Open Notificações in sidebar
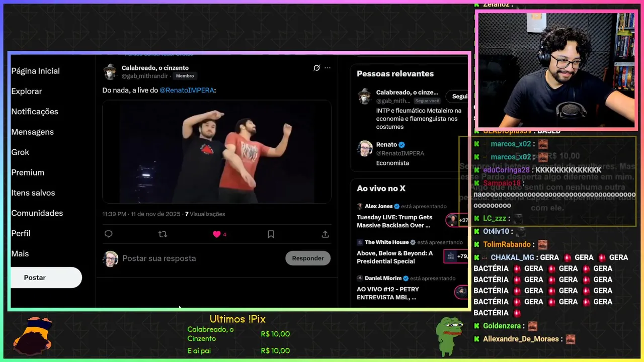The width and height of the screenshot is (644, 362). (x=35, y=112)
